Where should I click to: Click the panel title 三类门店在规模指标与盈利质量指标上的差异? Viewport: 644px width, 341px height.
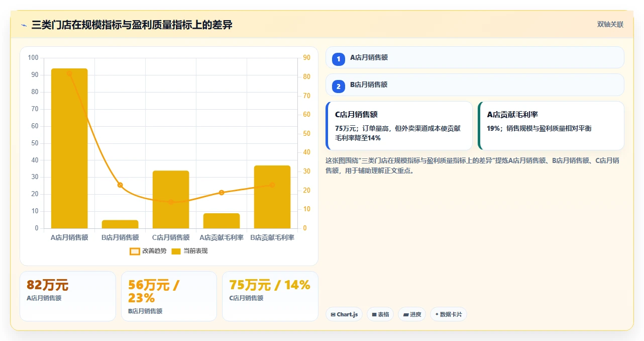(x=132, y=25)
